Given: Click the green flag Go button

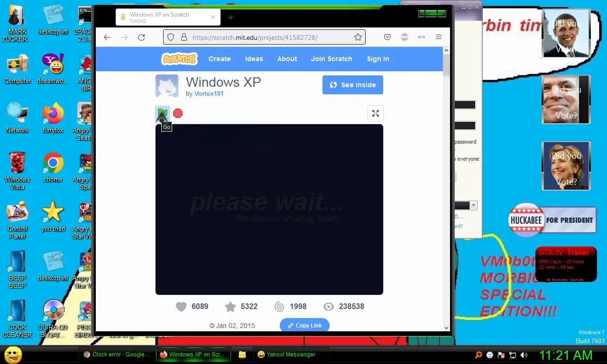Looking at the screenshot, I should 162,113.
